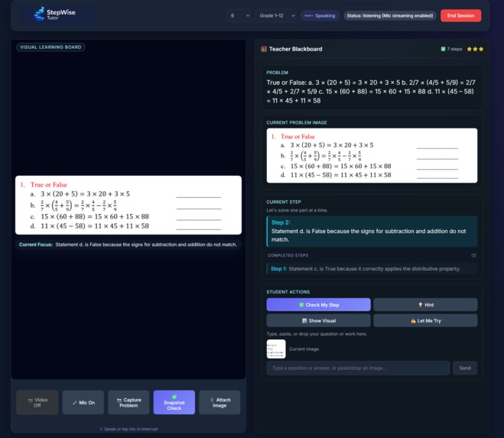Image resolution: width=504 pixels, height=438 pixels.
Task: Click the Student Actions heading
Action: click(288, 292)
